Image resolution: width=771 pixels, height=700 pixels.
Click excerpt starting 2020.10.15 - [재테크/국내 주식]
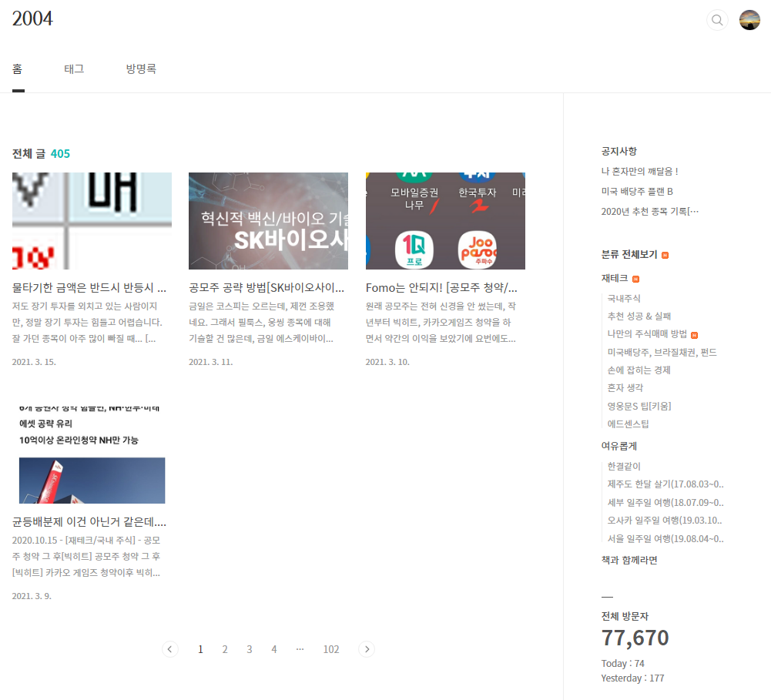pos(86,557)
